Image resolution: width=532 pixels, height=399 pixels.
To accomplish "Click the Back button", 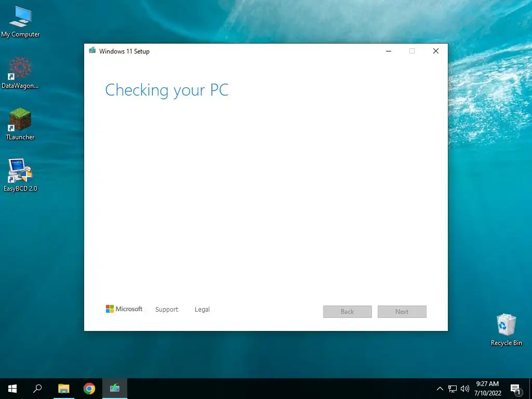I will click(348, 312).
